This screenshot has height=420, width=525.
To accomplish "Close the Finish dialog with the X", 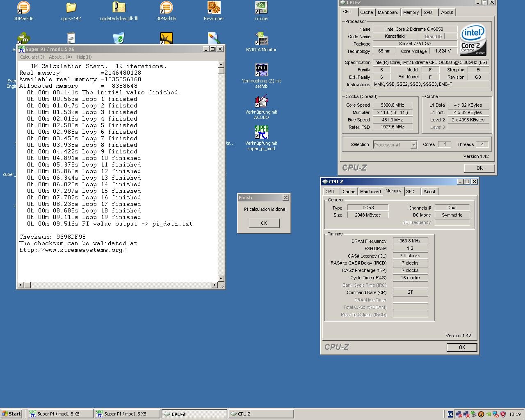I will [x=286, y=198].
